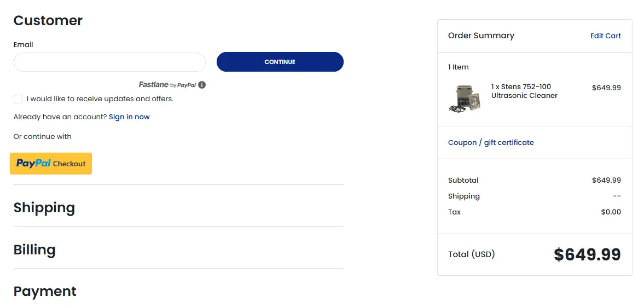
Task: Expand the Coupon / gift certificate section
Action: pyautogui.click(x=491, y=142)
